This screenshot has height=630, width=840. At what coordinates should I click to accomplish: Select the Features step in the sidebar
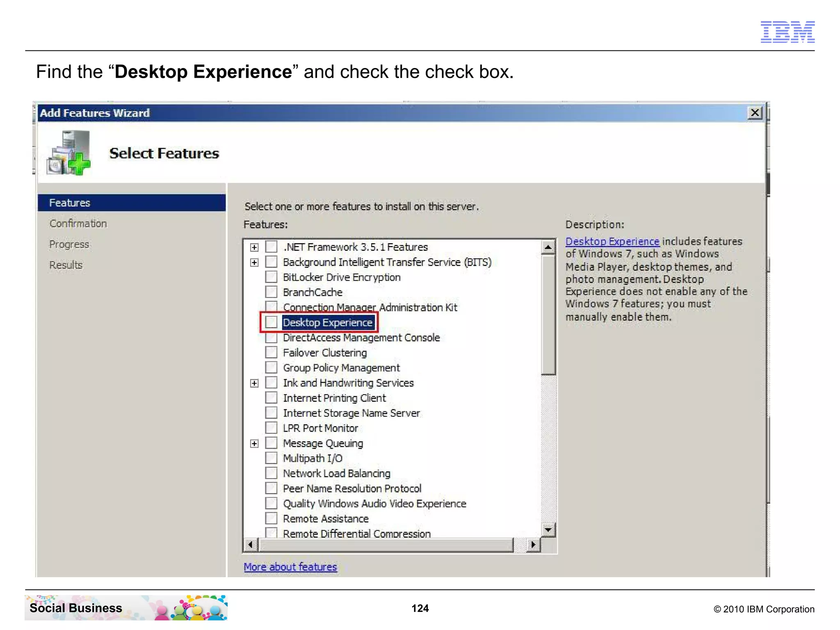[132, 203]
